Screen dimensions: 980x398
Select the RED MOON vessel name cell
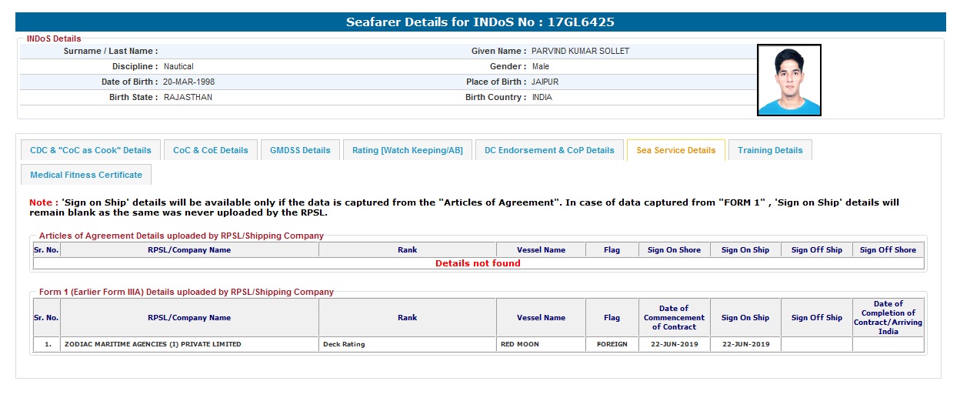click(519, 344)
